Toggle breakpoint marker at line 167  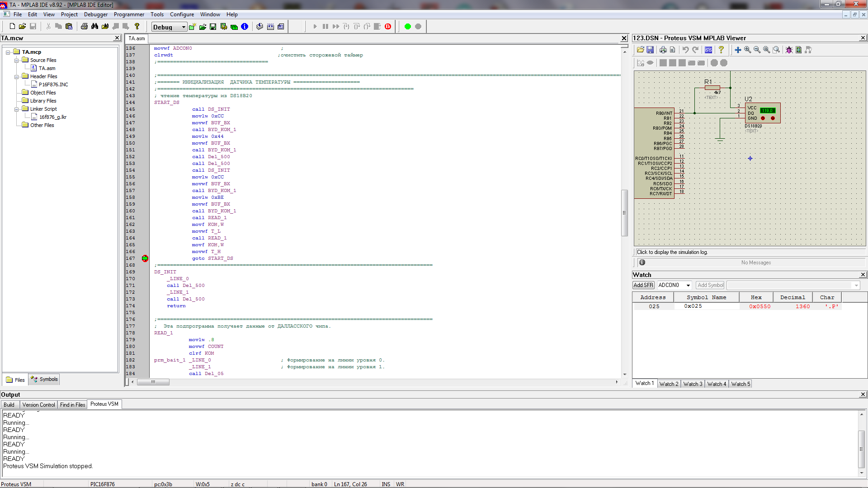[x=145, y=258]
